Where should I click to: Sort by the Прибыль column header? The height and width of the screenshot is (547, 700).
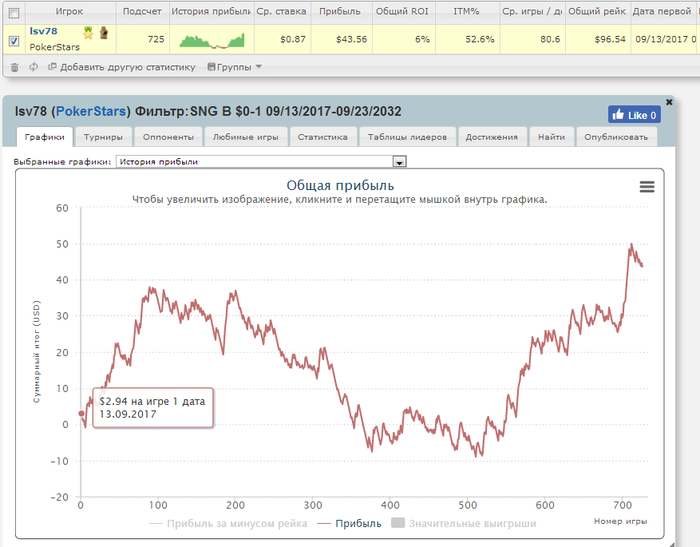340,12
